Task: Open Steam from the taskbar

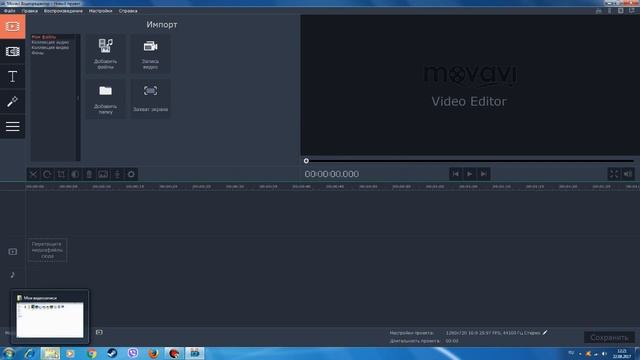Action: coord(112,353)
